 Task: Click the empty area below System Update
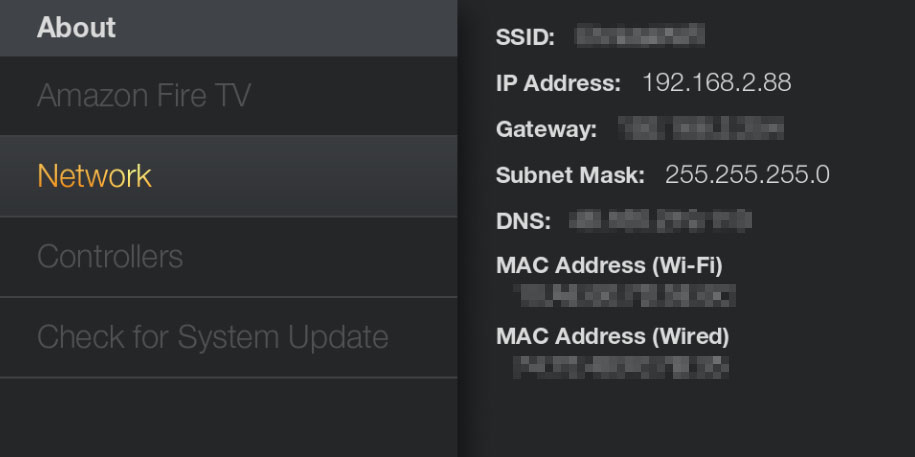(x=228, y=417)
